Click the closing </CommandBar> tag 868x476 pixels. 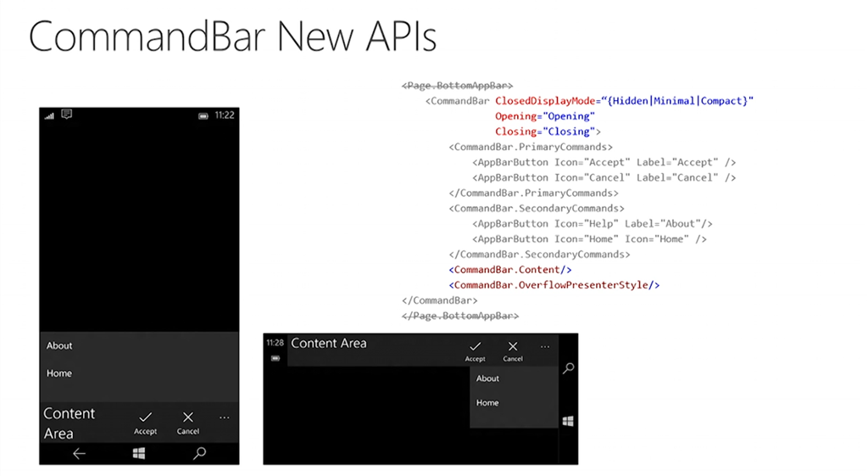440,300
